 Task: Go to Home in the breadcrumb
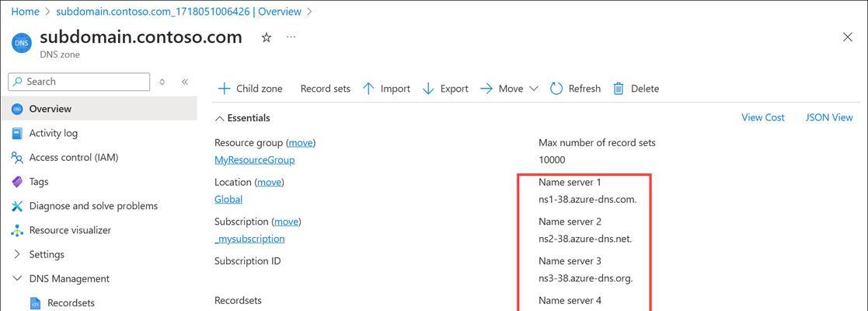coord(26,11)
